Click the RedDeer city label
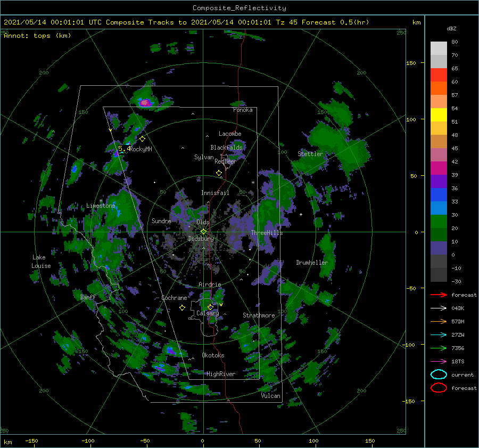This screenshot has height=448, width=479. [226, 161]
